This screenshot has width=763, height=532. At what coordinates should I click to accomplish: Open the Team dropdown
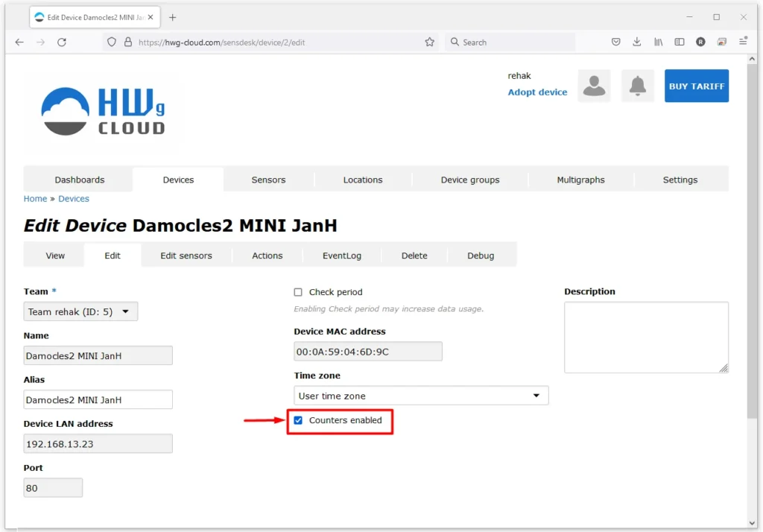pos(80,311)
